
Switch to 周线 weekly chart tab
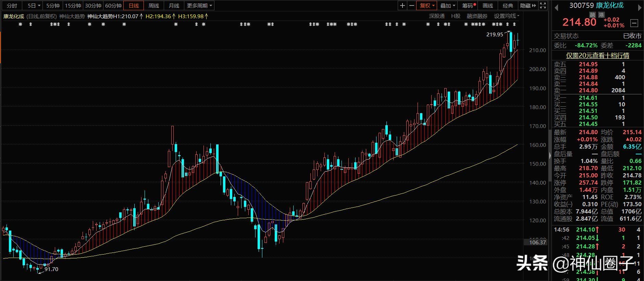154,5
